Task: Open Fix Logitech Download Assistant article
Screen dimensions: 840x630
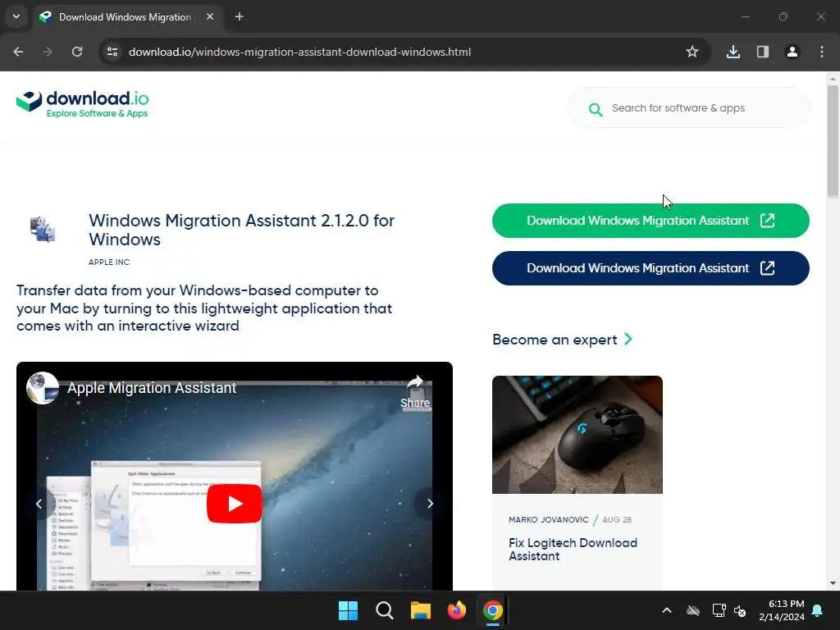Action: 573,549
